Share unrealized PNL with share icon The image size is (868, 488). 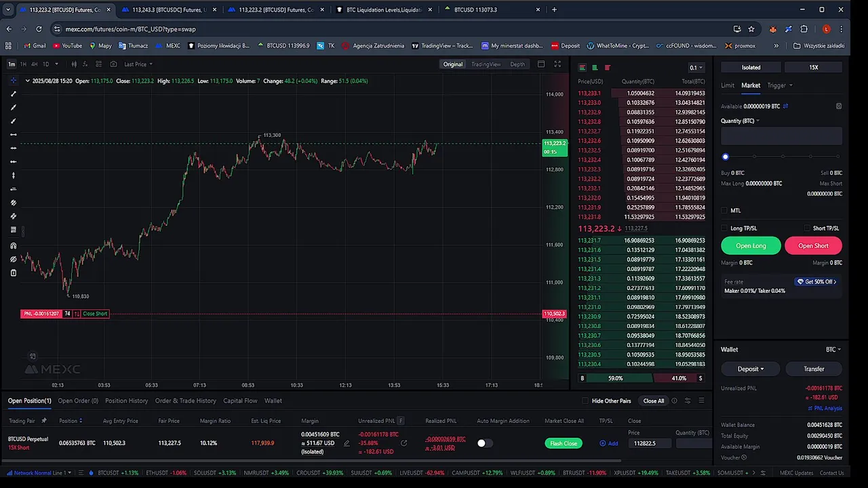click(x=404, y=443)
